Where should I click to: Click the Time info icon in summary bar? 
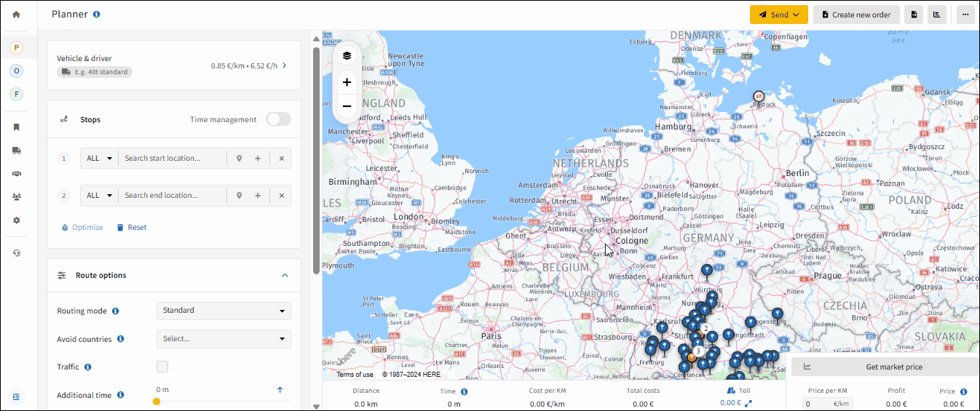click(x=464, y=391)
